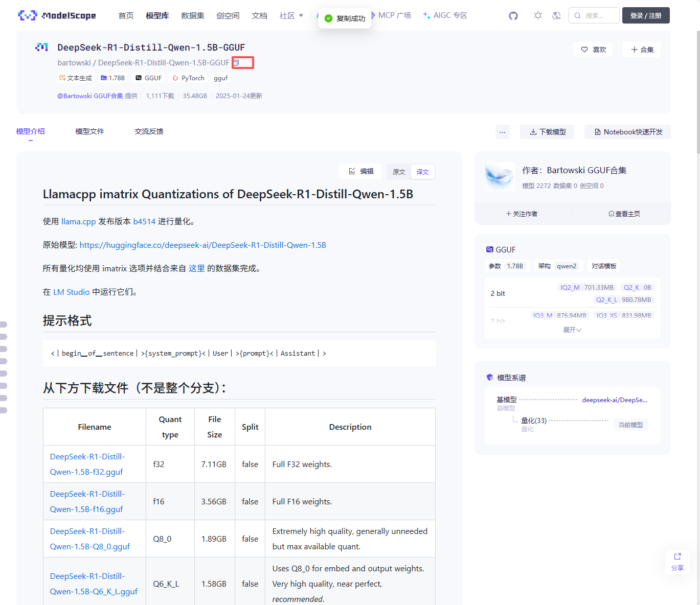This screenshot has height=605, width=700.
Task: Click the 1.78B parameter size tag
Action: 113,78
